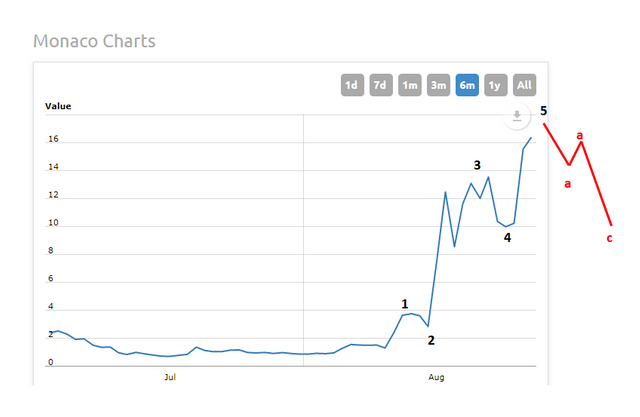The width and height of the screenshot is (640, 417).
Task: Display All time range data
Action: click(524, 86)
